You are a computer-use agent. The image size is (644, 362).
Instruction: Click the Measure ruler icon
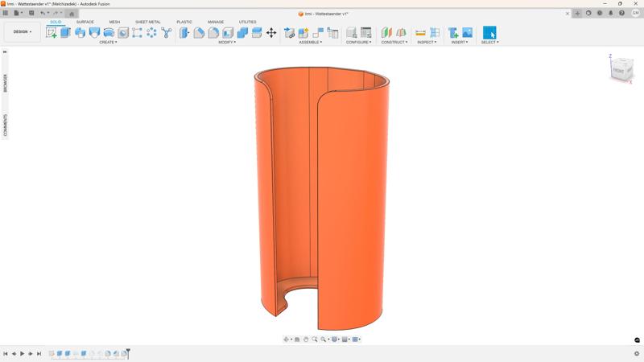tap(420, 33)
